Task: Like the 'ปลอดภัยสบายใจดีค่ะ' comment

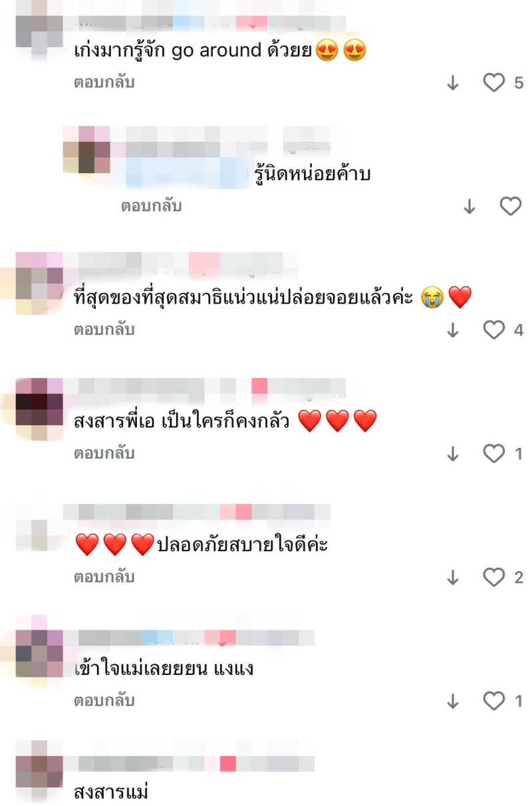Action: (x=493, y=577)
